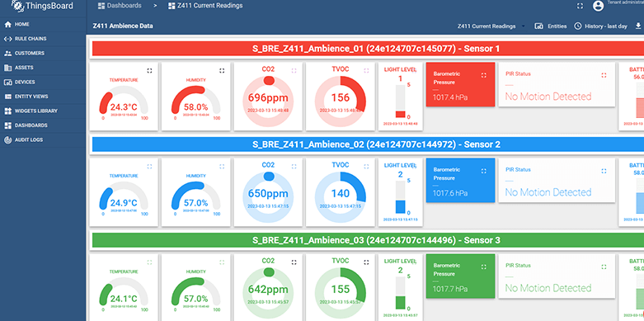Screen dimensions: 644x321
Task: Expand Sensor 2 Barometric Pressure widget
Action: 484,171
